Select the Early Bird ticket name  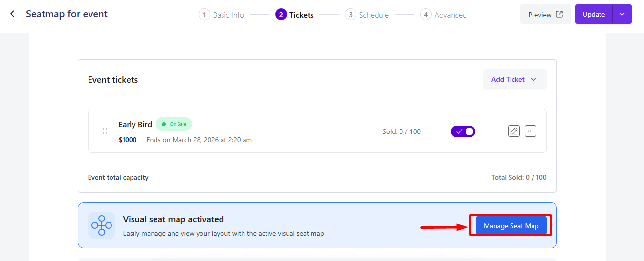(x=135, y=124)
